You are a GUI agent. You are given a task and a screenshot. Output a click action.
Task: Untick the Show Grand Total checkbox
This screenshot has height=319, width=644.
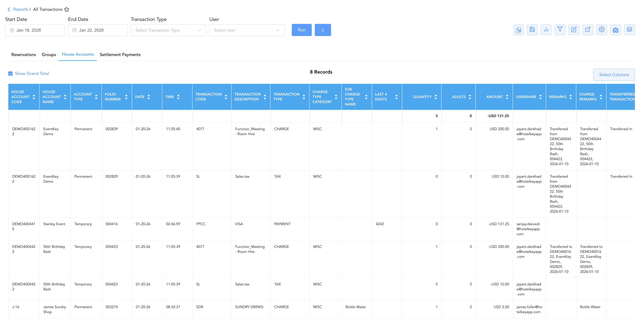[x=10, y=74]
